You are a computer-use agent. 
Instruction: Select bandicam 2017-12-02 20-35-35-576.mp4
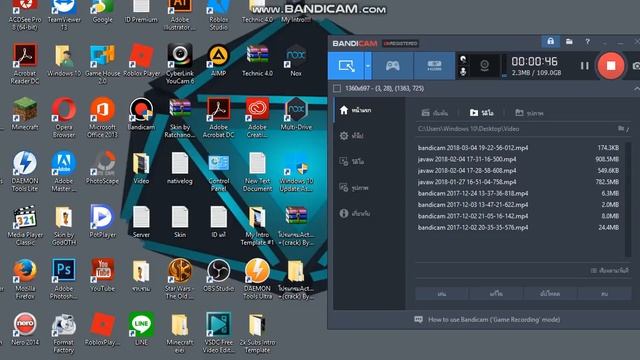[x=518, y=227]
